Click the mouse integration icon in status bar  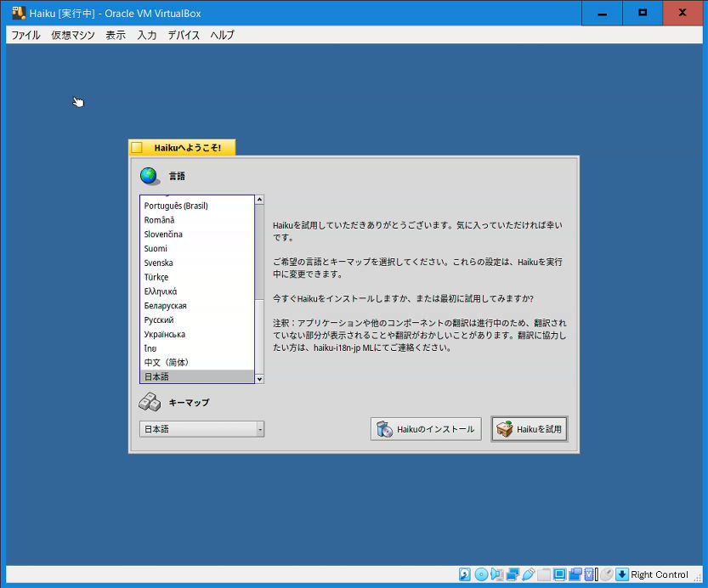coord(606,574)
